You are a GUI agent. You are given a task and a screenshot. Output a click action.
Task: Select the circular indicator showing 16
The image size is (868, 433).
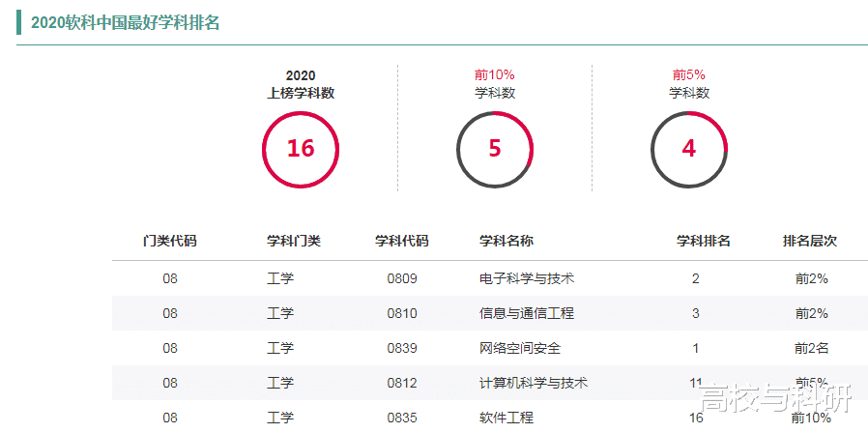coord(301,150)
